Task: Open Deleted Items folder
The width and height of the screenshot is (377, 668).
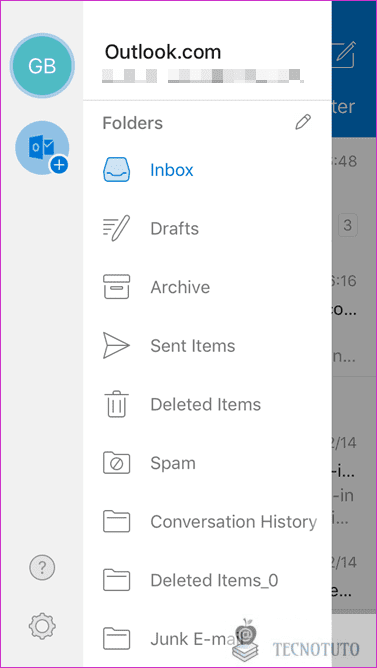Action: pyautogui.click(x=205, y=404)
